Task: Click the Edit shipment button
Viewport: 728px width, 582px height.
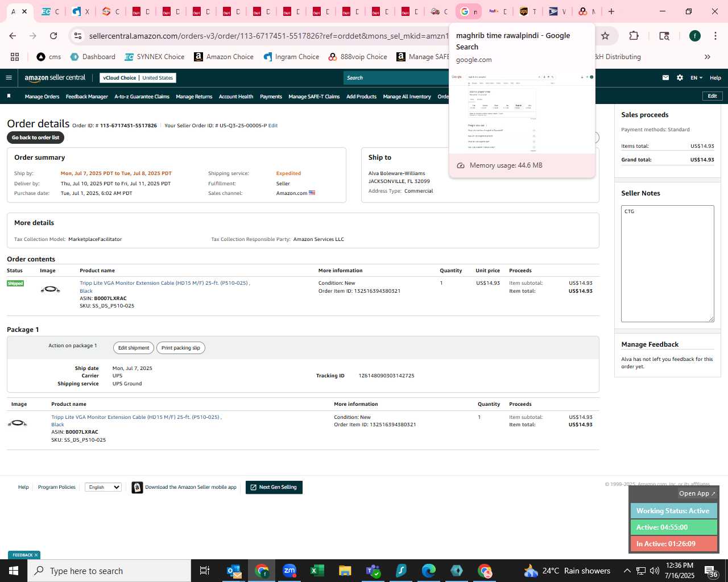Action: coord(134,348)
